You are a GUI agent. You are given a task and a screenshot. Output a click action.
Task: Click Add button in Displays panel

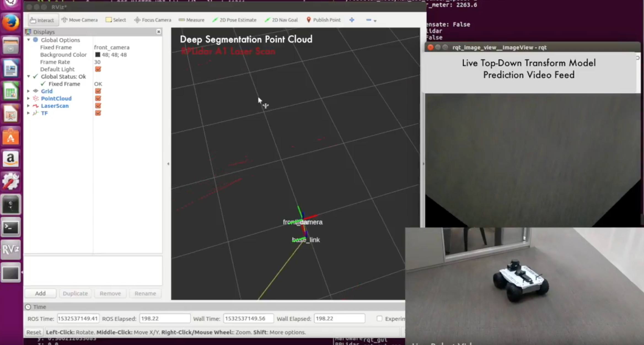[x=41, y=293]
